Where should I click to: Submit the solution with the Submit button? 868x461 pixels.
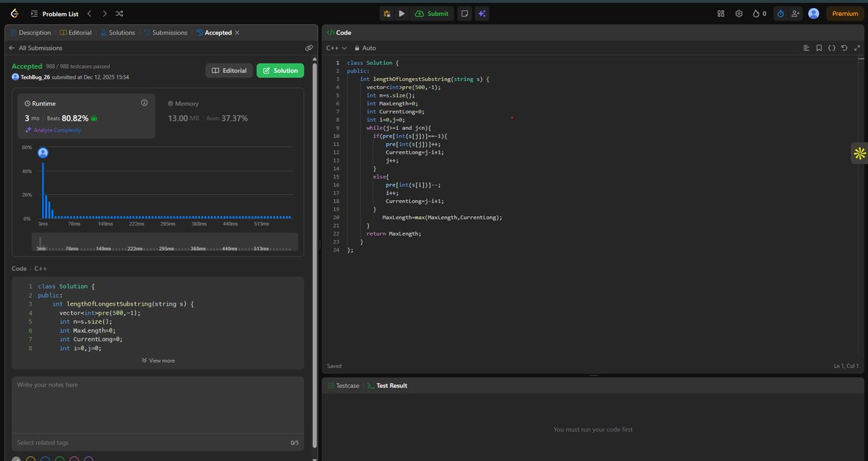(x=432, y=13)
